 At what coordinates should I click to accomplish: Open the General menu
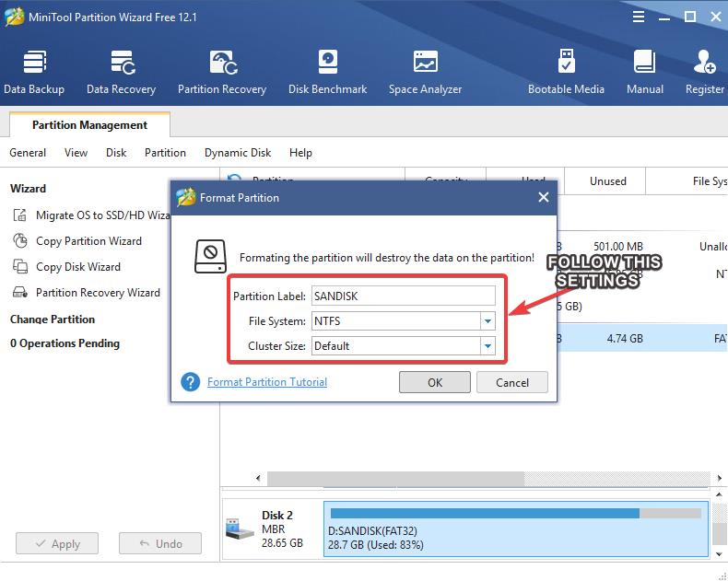pyautogui.click(x=28, y=153)
